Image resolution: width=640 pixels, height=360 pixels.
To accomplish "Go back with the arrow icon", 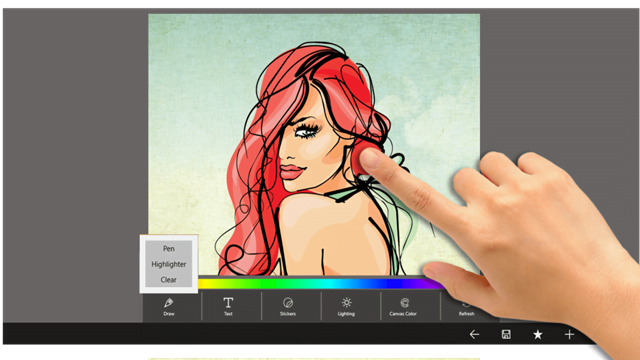I will click(x=474, y=335).
